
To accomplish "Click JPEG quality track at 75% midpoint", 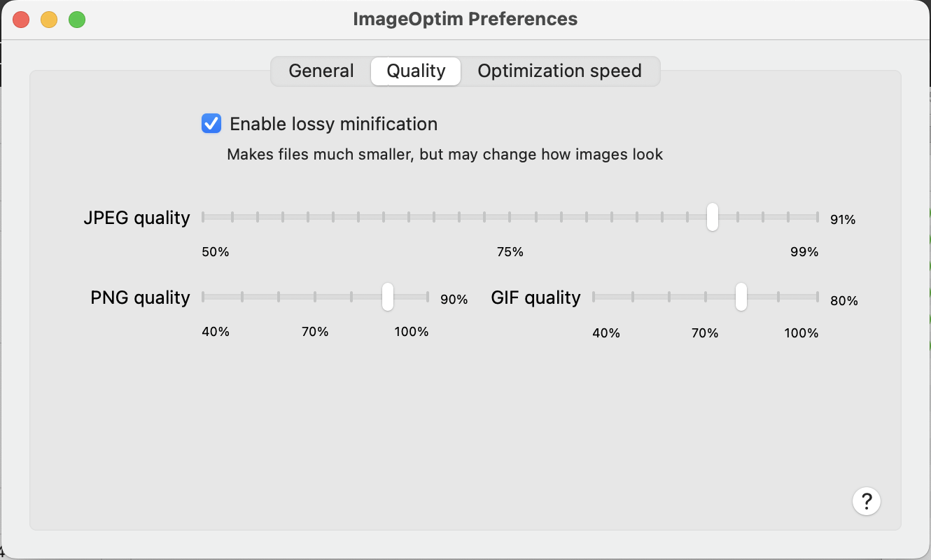I will [510, 217].
